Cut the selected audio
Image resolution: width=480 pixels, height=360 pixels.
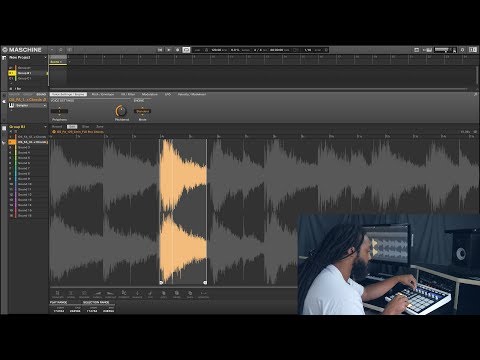(150, 294)
